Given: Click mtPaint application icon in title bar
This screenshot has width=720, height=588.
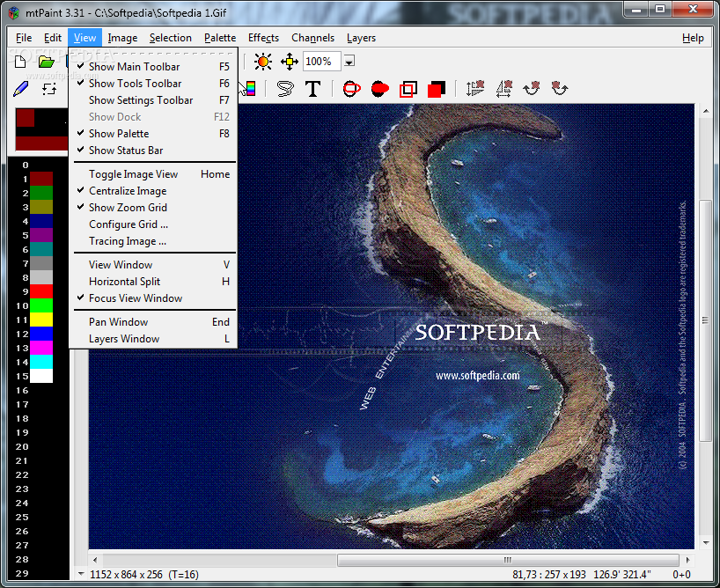Looking at the screenshot, I should click(x=14, y=13).
